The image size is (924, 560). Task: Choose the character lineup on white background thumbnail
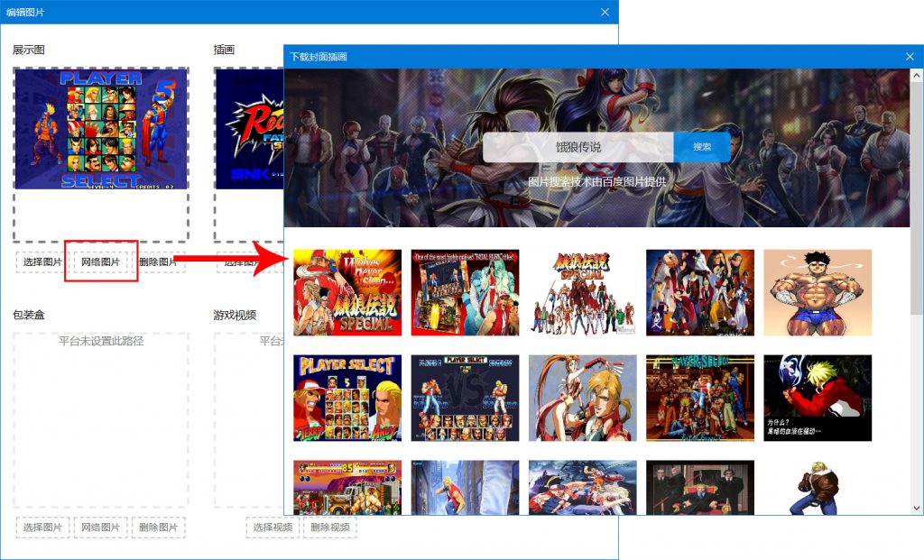(582, 292)
